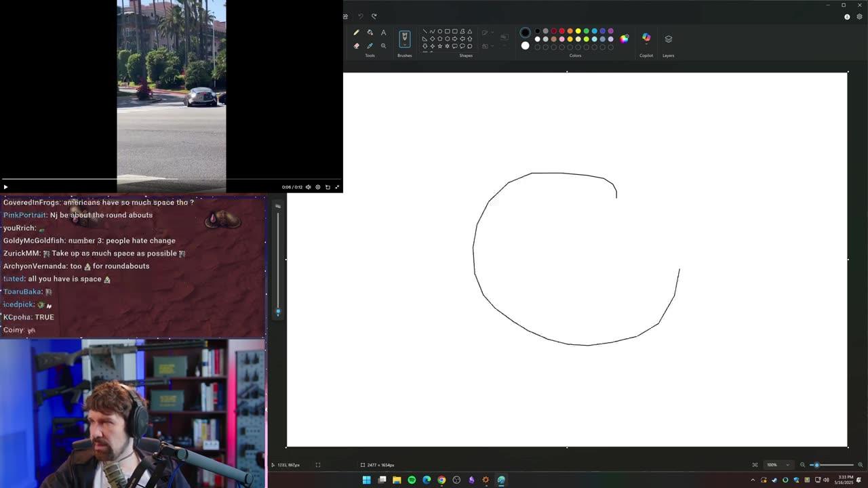Expand video to fullscreen
Screen dimensions: 868x488
pyautogui.click(x=337, y=187)
